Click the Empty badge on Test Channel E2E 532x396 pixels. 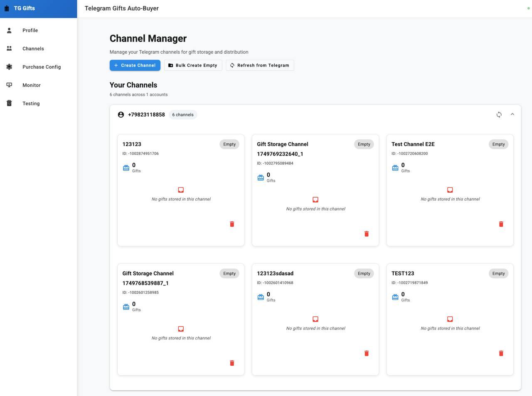(499, 144)
